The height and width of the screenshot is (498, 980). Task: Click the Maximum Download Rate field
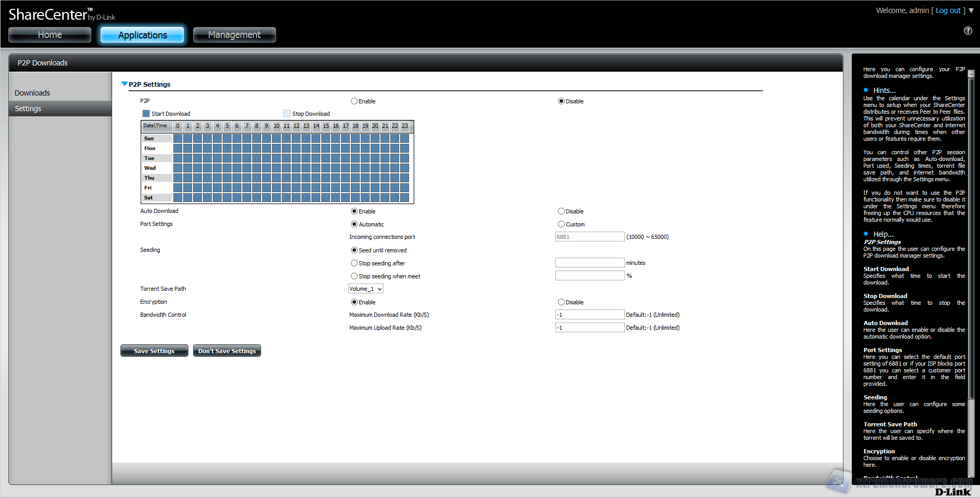point(590,315)
